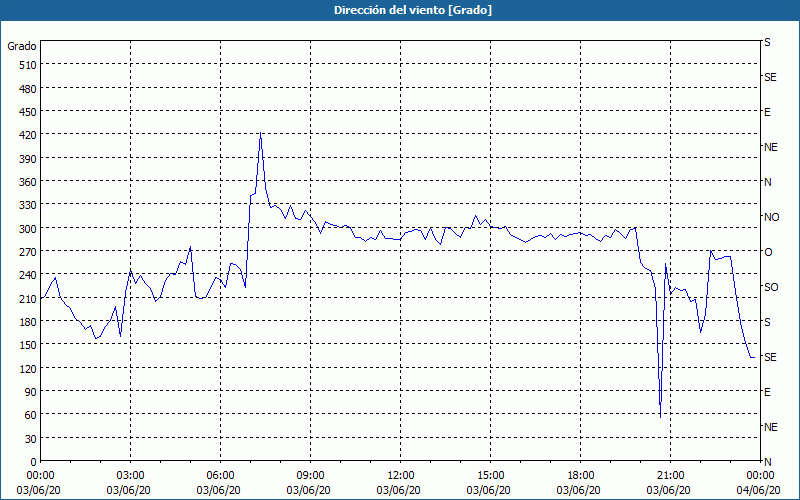800x500 pixels.
Task: Select the 04/06/20 date label
Action: (759, 490)
